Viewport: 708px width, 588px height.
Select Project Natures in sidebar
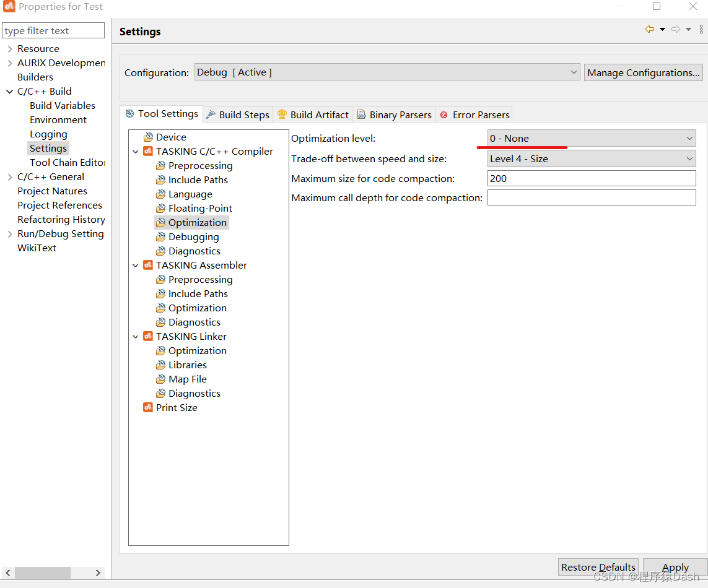tap(53, 191)
